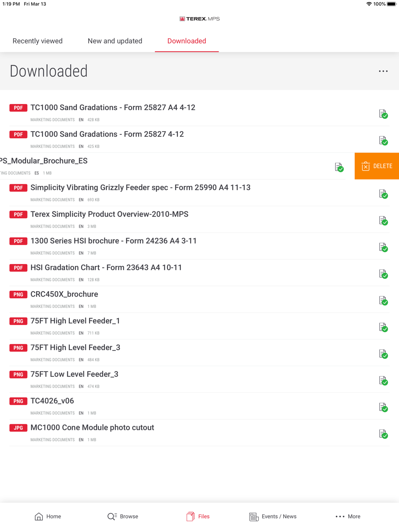Switch to Recently viewed tab

point(38,41)
